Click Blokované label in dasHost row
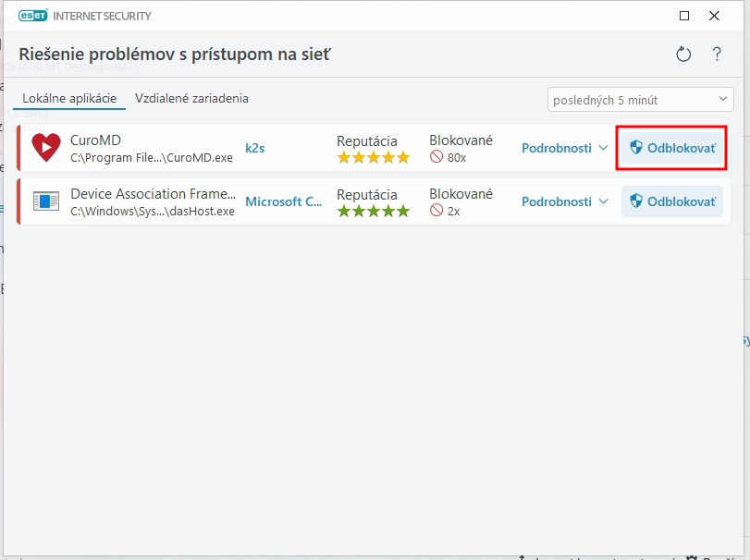 click(461, 193)
